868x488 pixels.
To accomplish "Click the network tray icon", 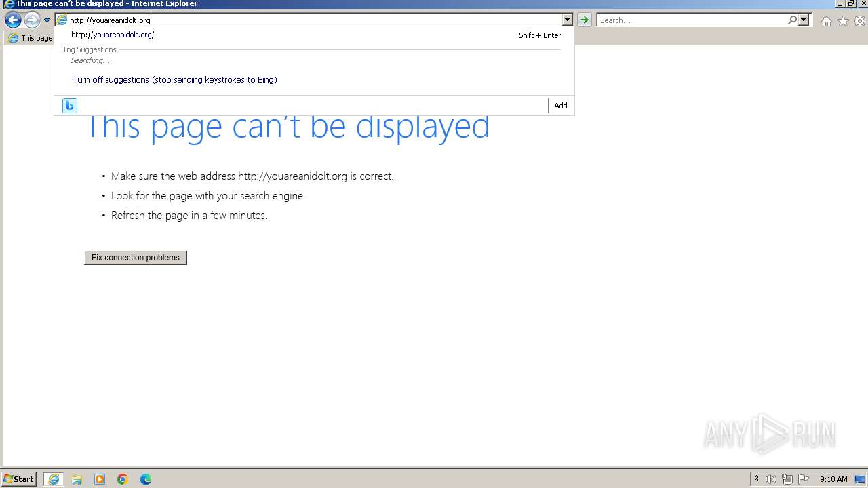I will (x=787, y=479).
